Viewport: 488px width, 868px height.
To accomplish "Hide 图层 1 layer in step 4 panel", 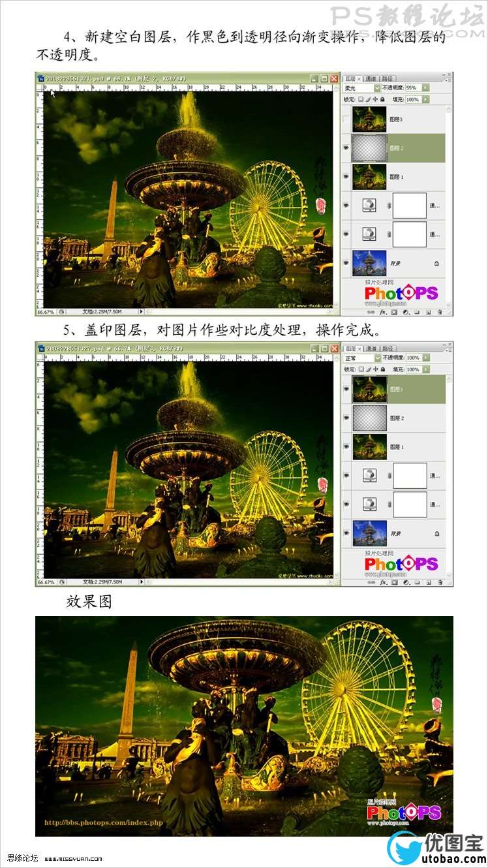I will [x=346, y=176].
